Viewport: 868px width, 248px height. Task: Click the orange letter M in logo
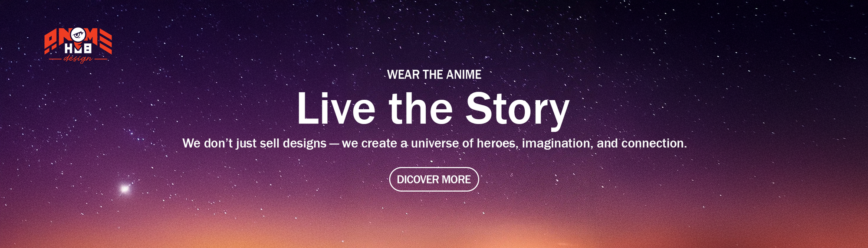[x=92, y=37]
